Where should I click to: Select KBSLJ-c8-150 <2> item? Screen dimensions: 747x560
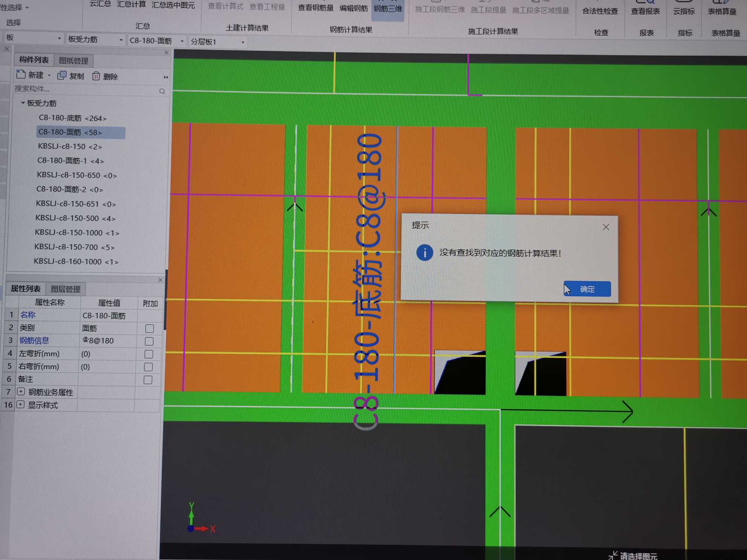point(70,146)
